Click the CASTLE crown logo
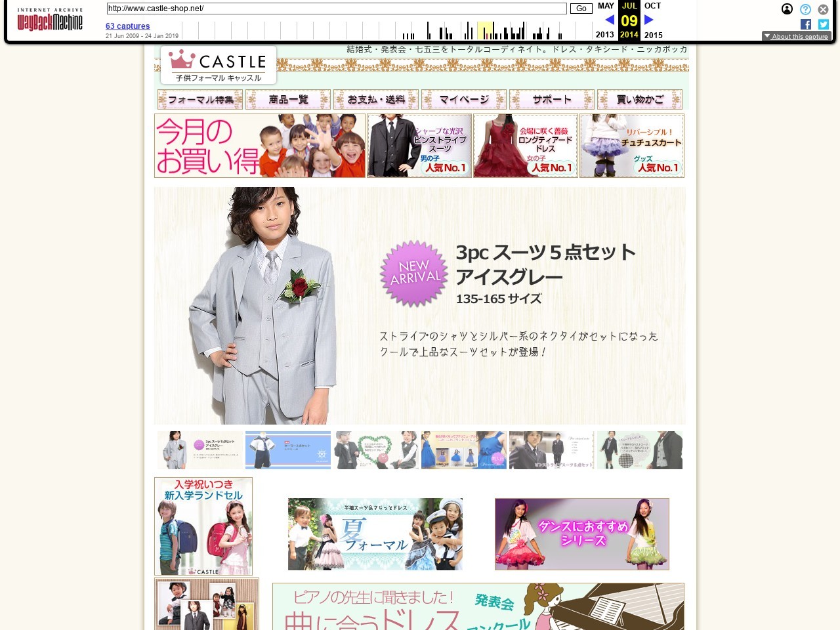This screenshot has height=630, width=840. 218,65
